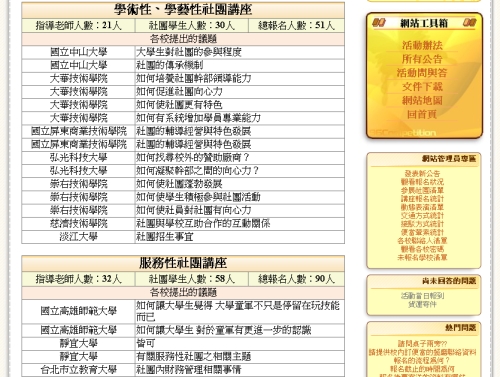This screenshot has height=377, width=500.
Task: Open unanswered question 貨運寄件
Action: point(422,304)
